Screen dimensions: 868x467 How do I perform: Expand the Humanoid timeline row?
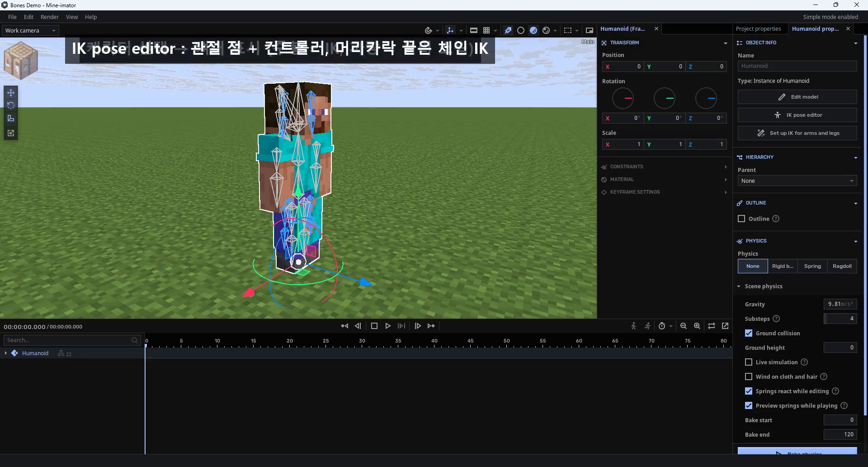click(5, 353)
